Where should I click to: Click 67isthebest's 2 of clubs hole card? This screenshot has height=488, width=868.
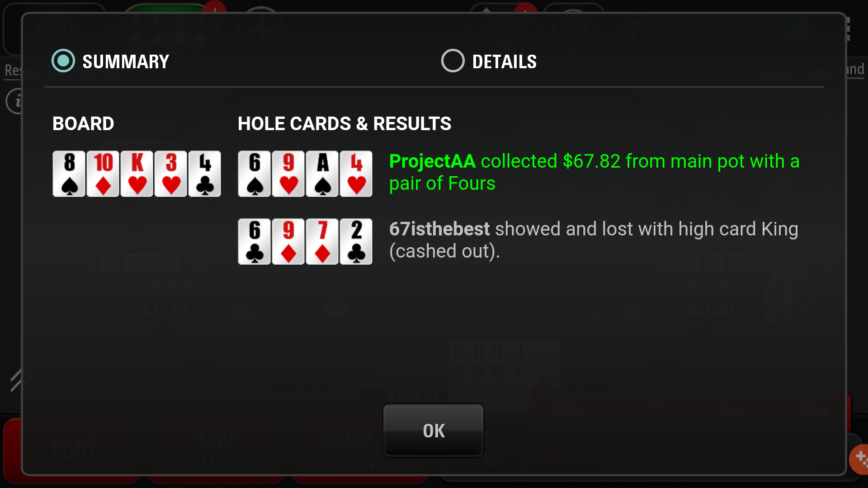tap(356, 242)
